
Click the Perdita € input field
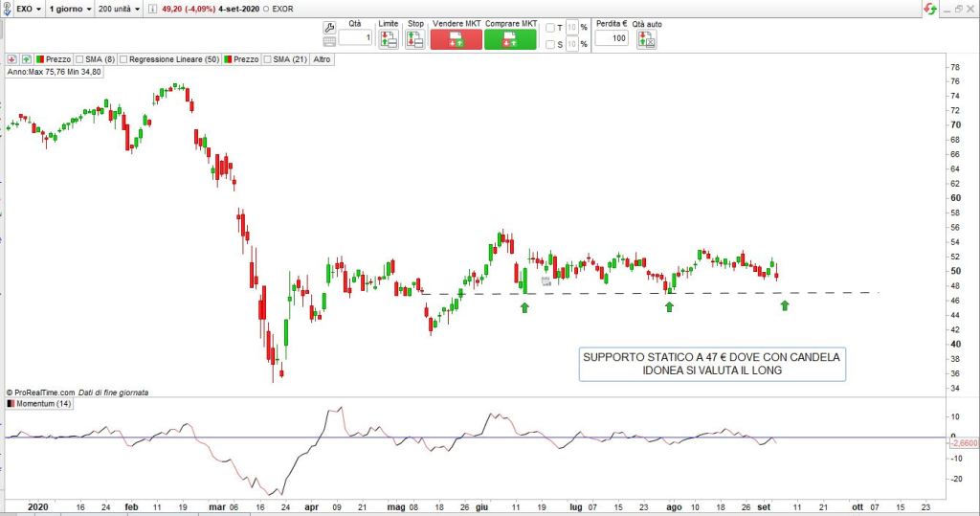pos(611,38)
